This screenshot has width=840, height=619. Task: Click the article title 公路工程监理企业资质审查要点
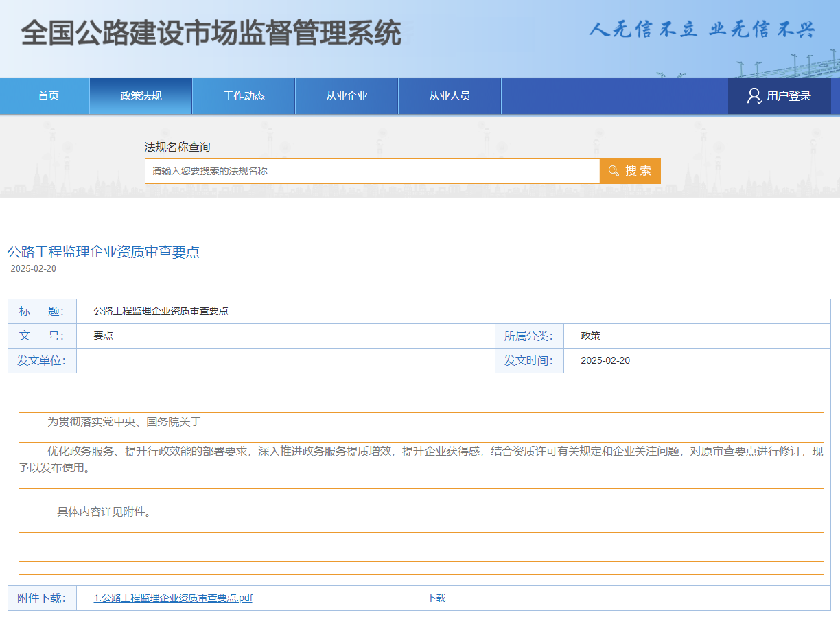click(x=102, y=252)
